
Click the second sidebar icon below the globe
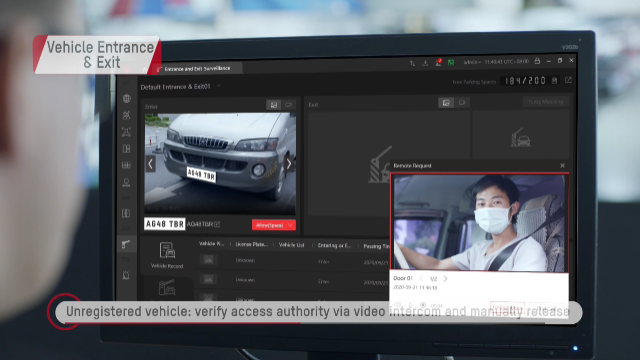[x=127, y=115]
